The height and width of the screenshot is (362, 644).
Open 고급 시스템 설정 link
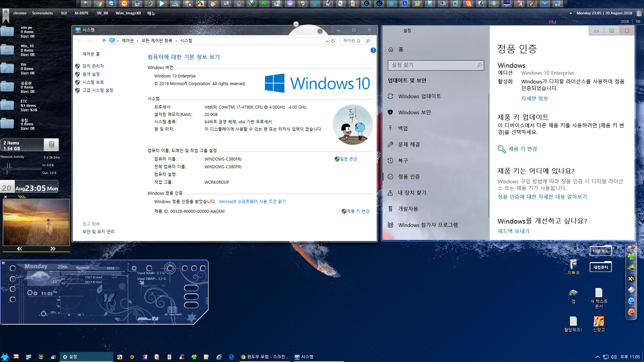pos(98,90)
